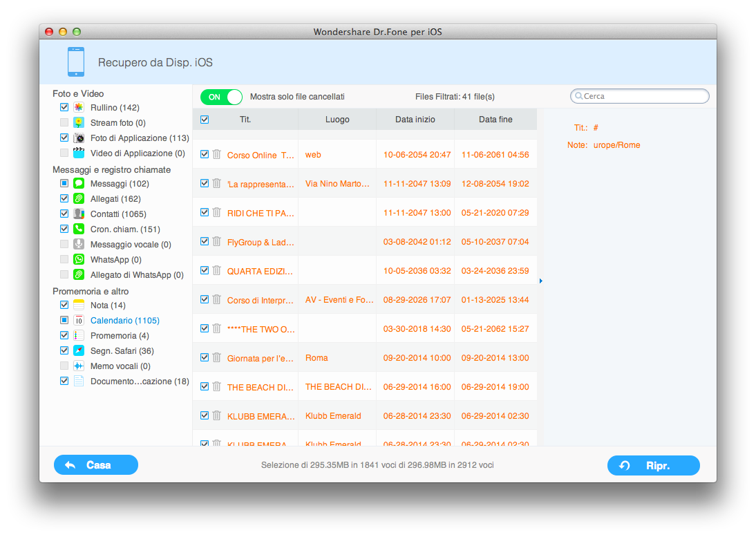The image size is (756, 537).
Task: Uncheck the Contatti (1065) checkbox
Action: pyautogui.click(x=64, y=214)
